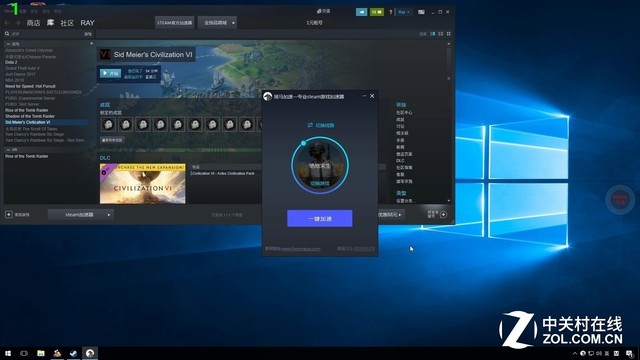Click the big picture mode icon

pyautogui.click(x=421, y=12)
